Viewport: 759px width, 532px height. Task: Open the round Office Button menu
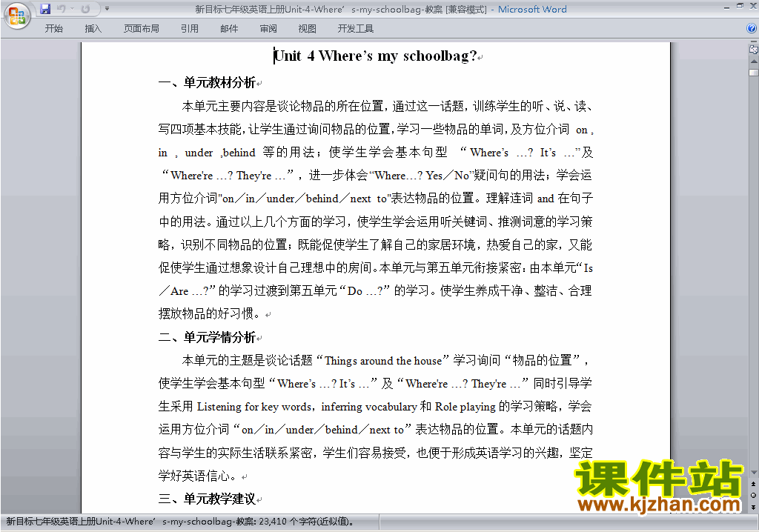18,16
